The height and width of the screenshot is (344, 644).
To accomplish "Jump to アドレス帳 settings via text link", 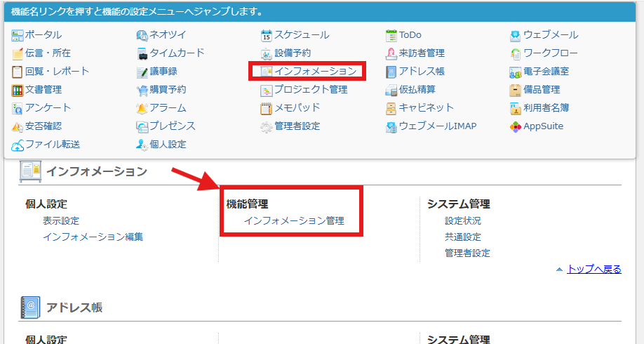I will coord(422,71).
